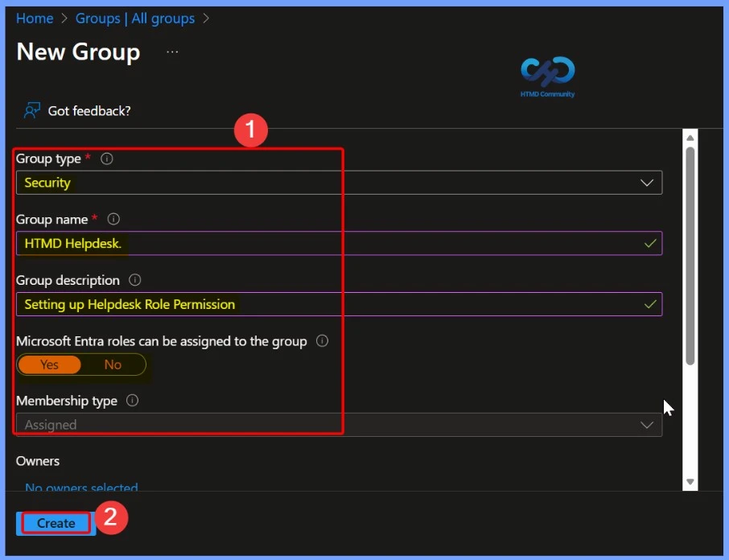Click the Got feedback smiley icon

click(x=31, y=110)
